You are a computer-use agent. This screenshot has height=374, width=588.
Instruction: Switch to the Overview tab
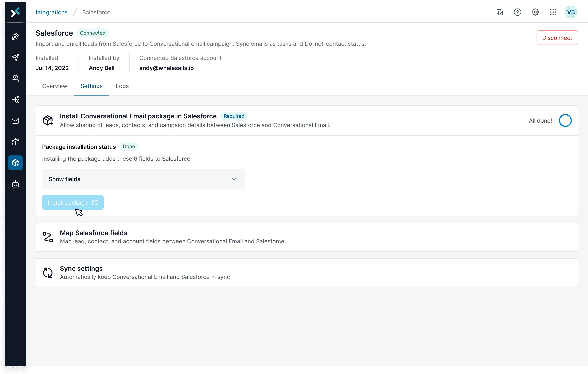54,86
